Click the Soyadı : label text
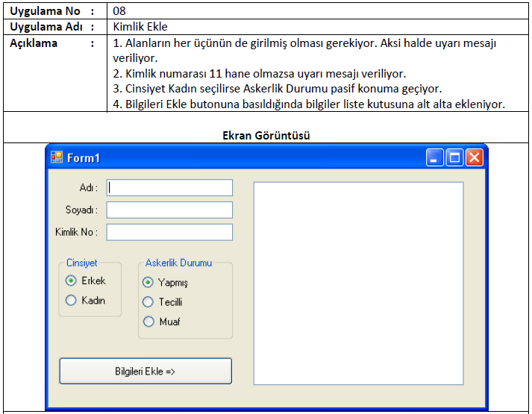Screen dimensions: 532x414 click(82, 210)
